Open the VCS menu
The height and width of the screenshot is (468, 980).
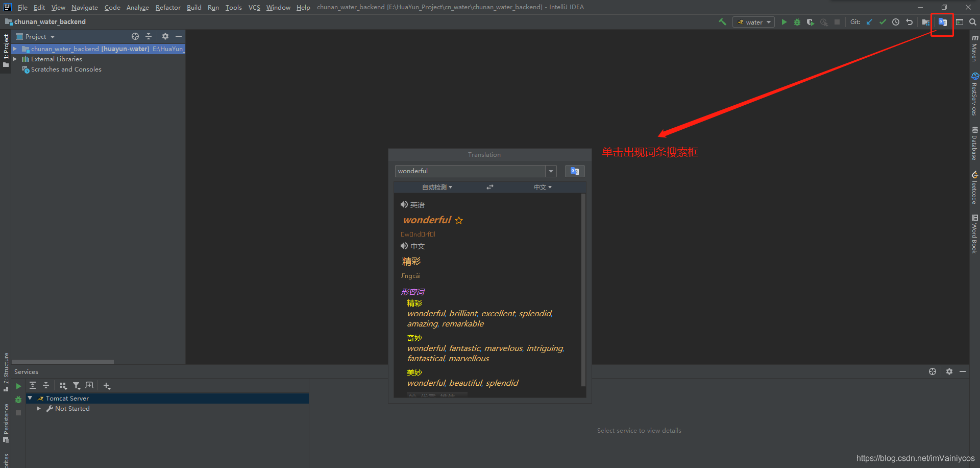click(x=254, y=7)
